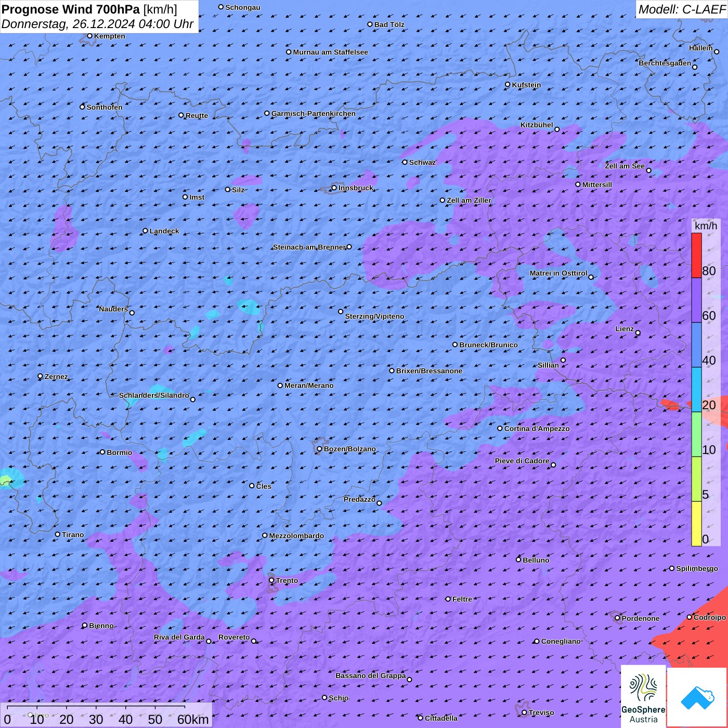Click the 'Conegliano' label
Image resolution: width=728 pixels, height=728 pixels.
561,641
